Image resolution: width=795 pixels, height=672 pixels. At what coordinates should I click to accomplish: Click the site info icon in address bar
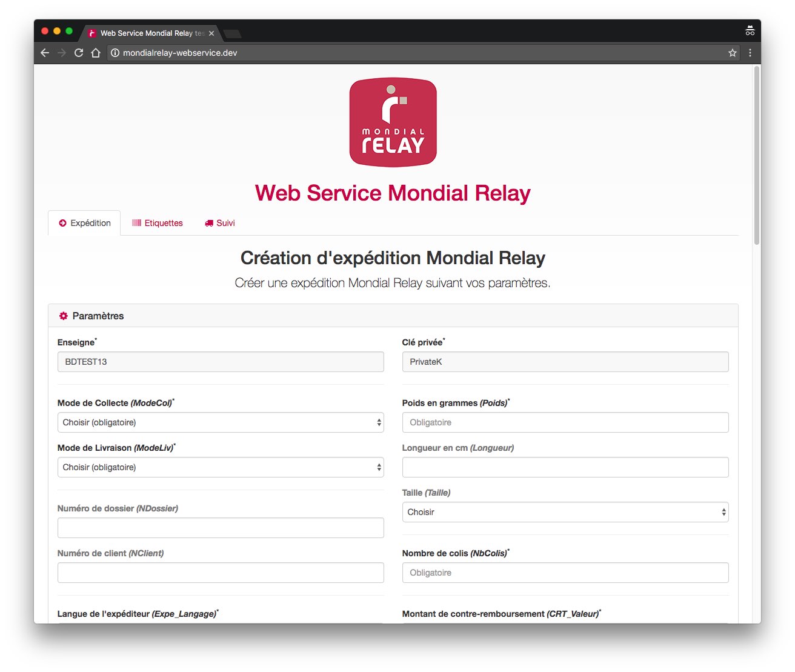tap(115, 53)
